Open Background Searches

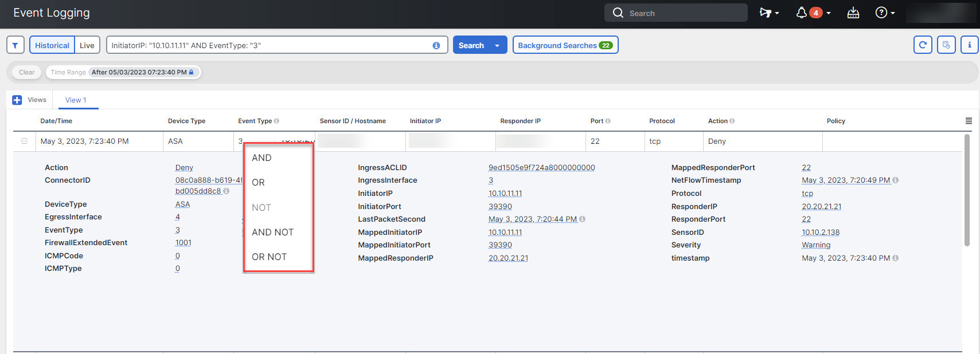(x=565, y=45)
